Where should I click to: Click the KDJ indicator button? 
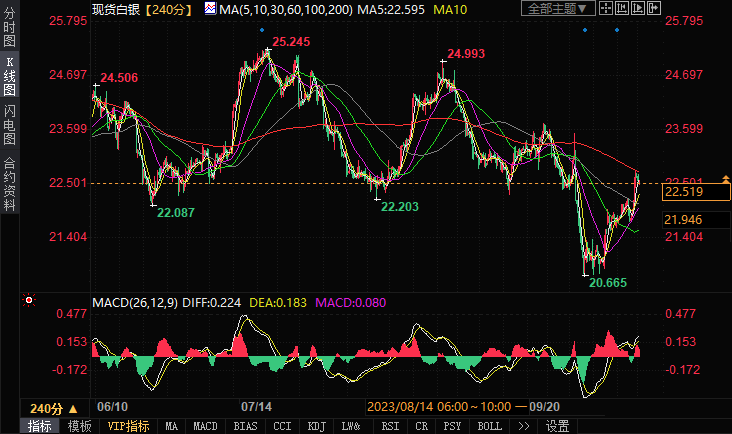pyautogui.click(x=317, y=426)
